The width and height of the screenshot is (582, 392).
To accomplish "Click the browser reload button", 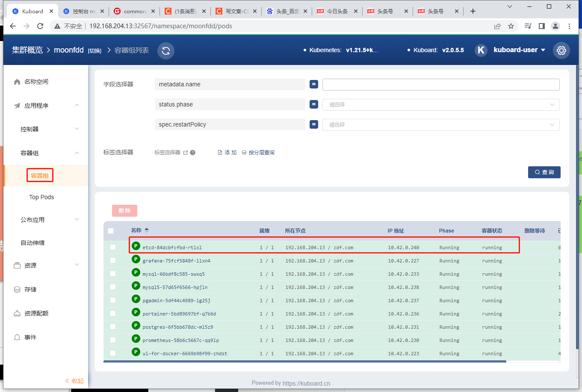I will pyautogui.click(x=40, y=26).
